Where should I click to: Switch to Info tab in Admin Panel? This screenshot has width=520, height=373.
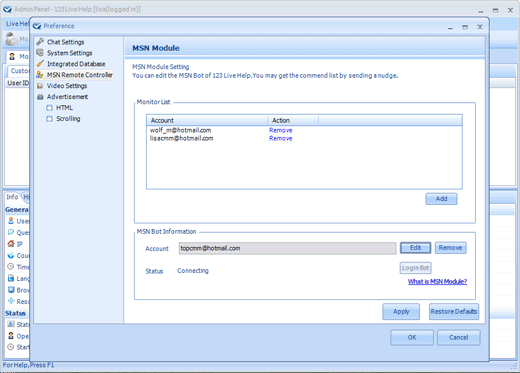tap(12, 197)
